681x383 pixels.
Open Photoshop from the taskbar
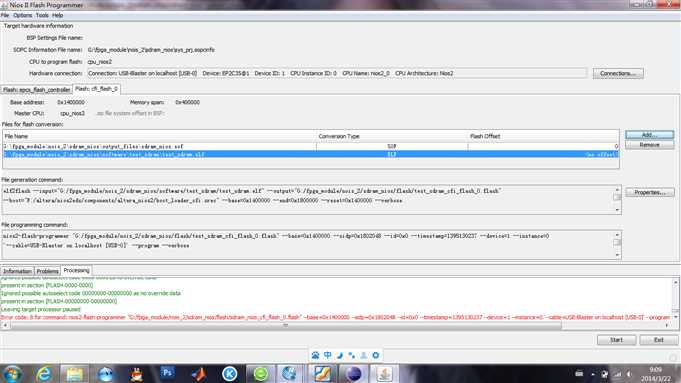168,373
